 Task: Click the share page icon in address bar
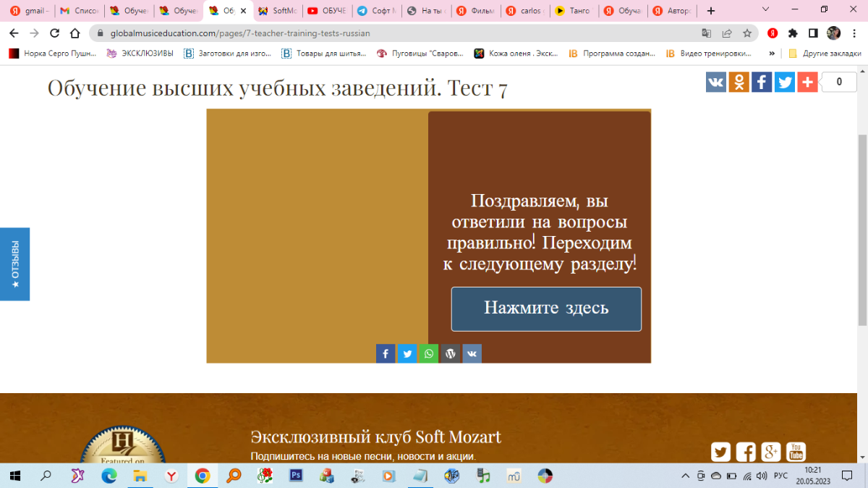point(727,33)
